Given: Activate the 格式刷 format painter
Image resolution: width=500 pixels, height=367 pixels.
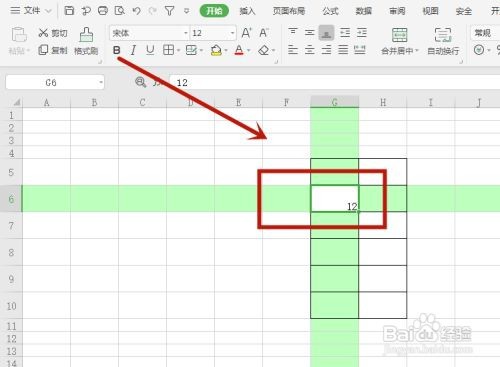Looking at the screenshot, I should 86,41.
